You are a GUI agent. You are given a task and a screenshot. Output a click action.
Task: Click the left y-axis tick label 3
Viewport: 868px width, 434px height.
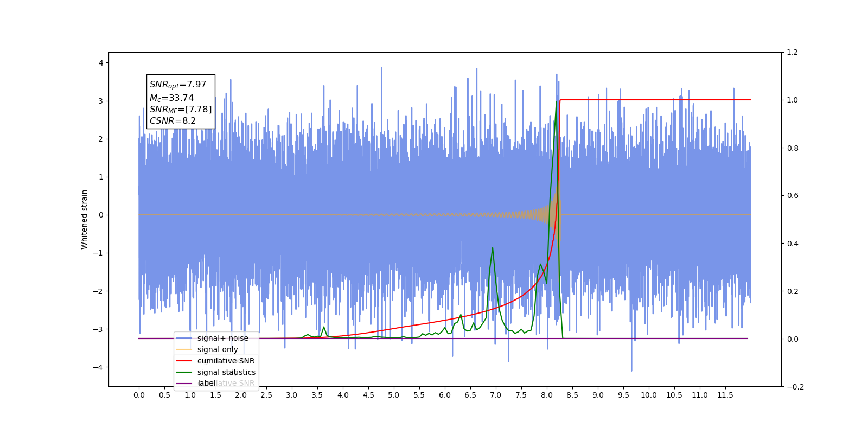(x=101, y=101)
